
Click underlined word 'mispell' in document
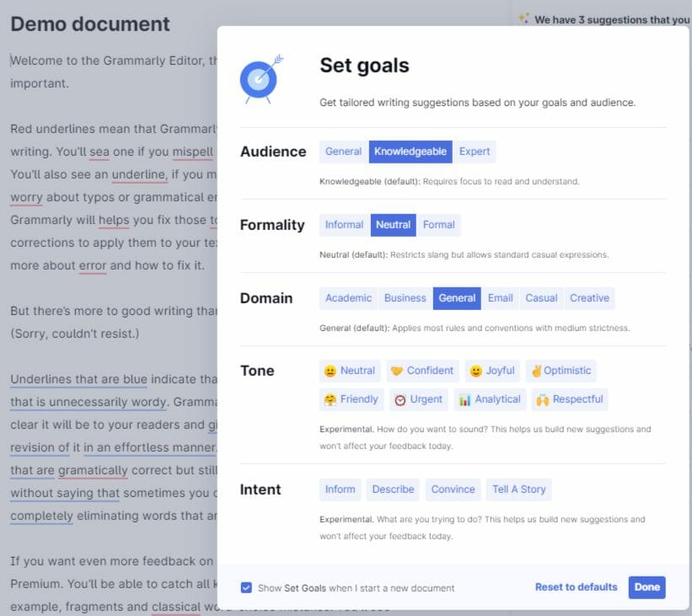click(193, 152)
